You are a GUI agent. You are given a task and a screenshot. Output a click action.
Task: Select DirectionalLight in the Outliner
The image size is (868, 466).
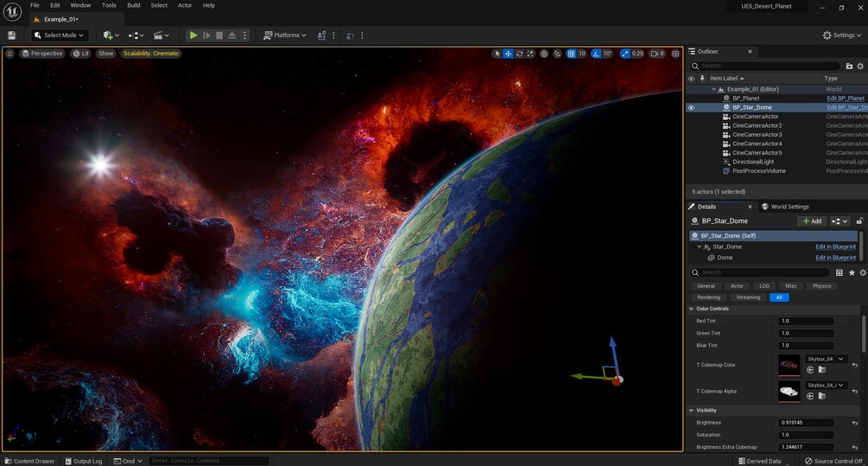click(753, 162)
